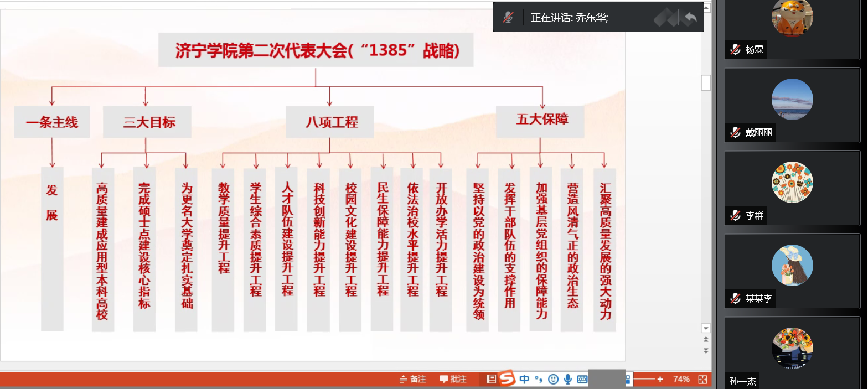Viewport: 868px width, 389px height.
Task: Go to previous slide double-arrow
Action: (x=706, y=339)
